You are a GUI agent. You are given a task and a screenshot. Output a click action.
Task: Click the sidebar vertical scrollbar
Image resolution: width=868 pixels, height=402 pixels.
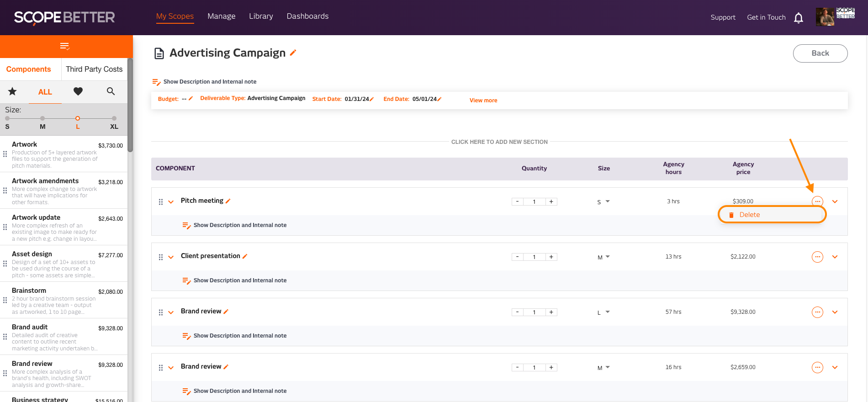(130, 105)
